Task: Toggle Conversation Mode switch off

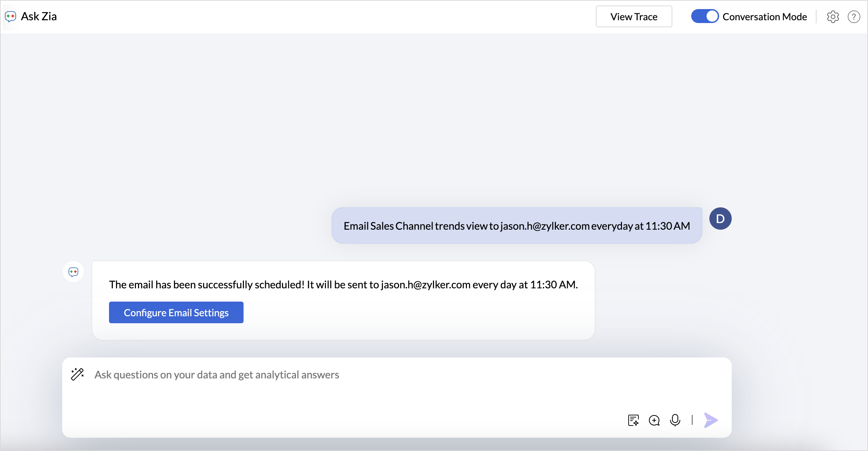Action: (704, 16)
